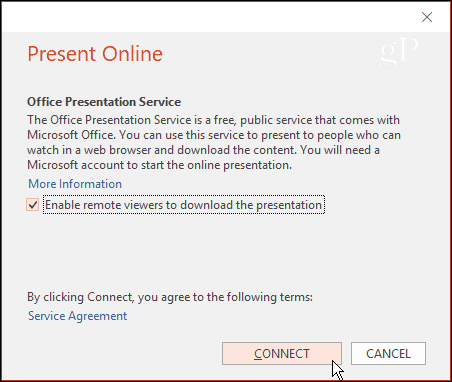Click the line starting 'The Office Presentation Service is'

[213, 120]
